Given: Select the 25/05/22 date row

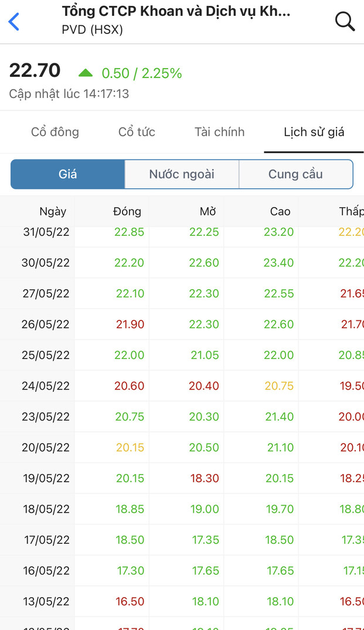Looking at the screenshot, I should click(x=46, y=355).
